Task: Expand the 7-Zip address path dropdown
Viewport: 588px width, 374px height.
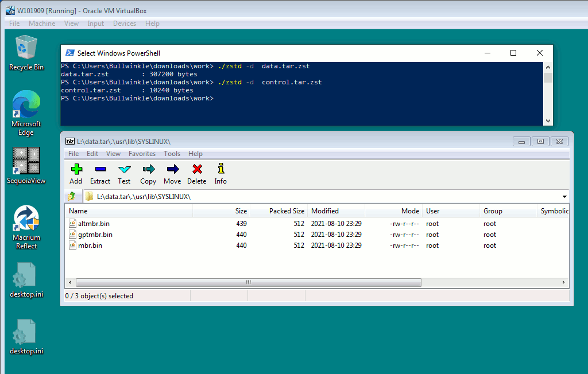Action: click(564, 196)
